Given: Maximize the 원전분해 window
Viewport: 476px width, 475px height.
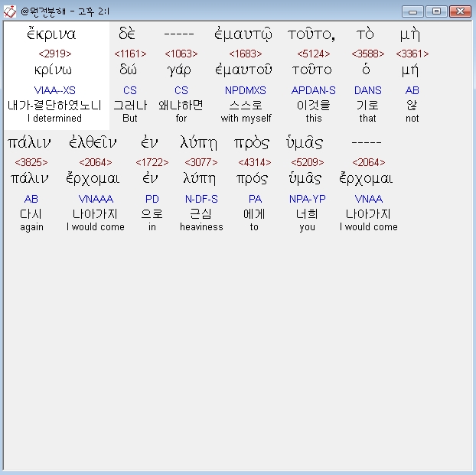Looking at the screenshot, I should click(436, 11).
